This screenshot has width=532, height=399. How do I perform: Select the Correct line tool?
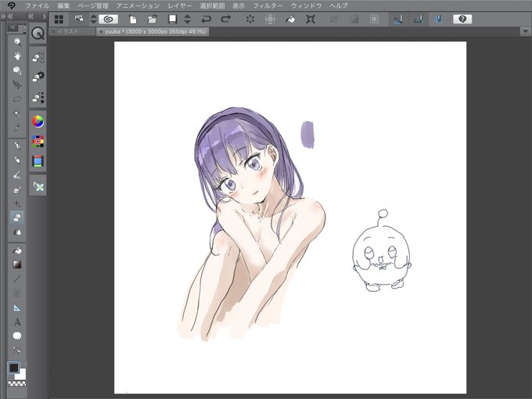point(17,350)
